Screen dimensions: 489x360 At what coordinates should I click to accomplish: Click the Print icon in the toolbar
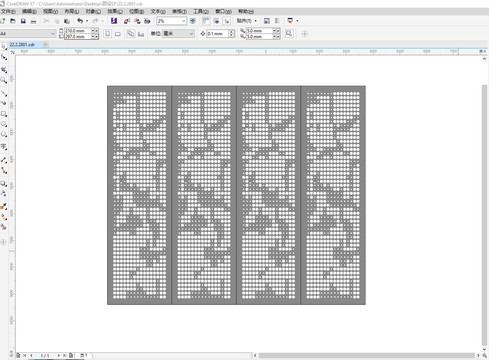[33, 21]
